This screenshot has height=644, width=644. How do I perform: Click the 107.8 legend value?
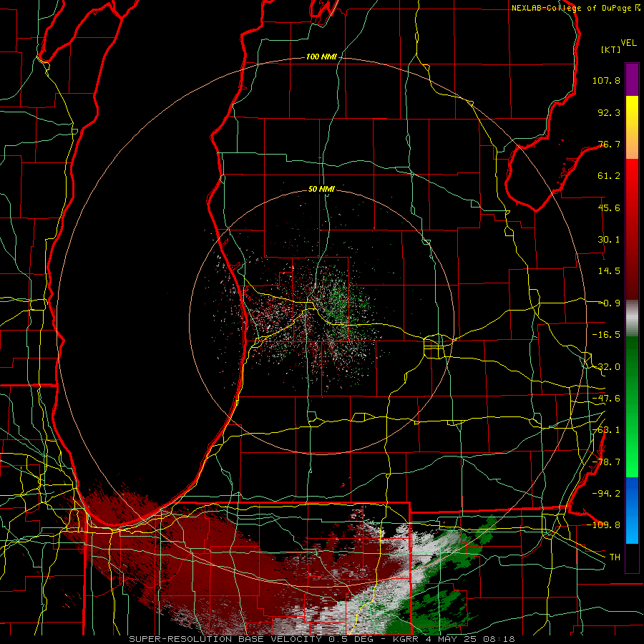(606, 80)
